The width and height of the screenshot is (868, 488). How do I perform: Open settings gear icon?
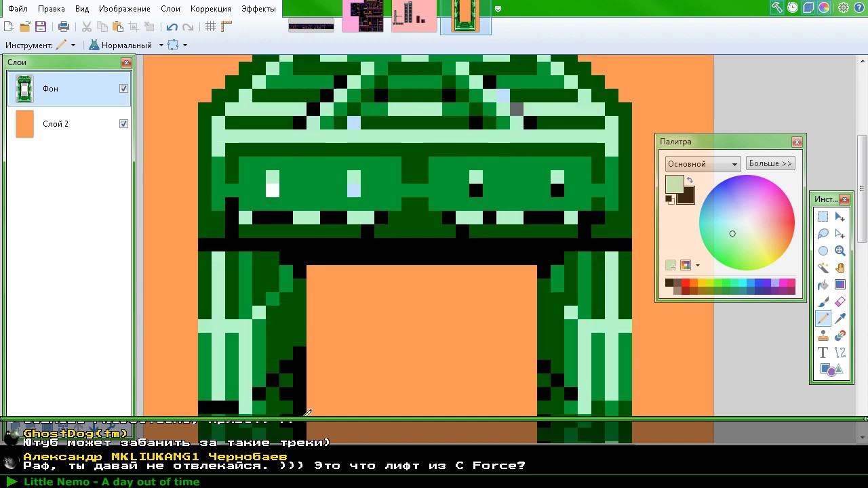click(x=844, y=7)
